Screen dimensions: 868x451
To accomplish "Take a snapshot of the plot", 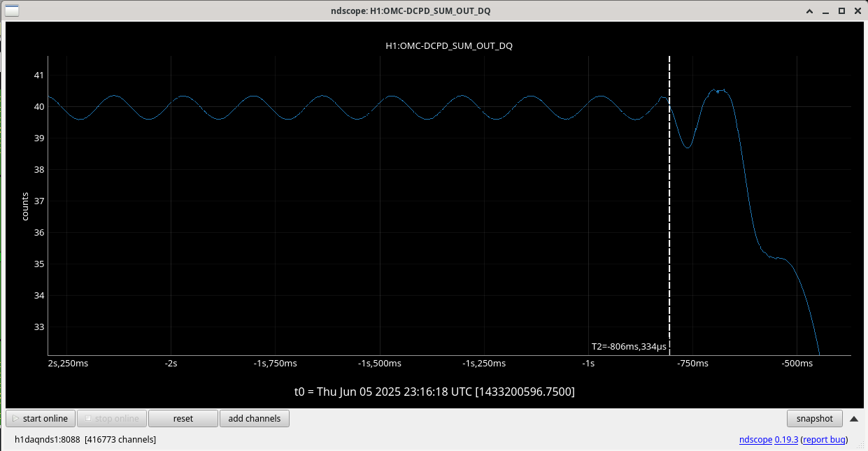I will pos(815,419).
